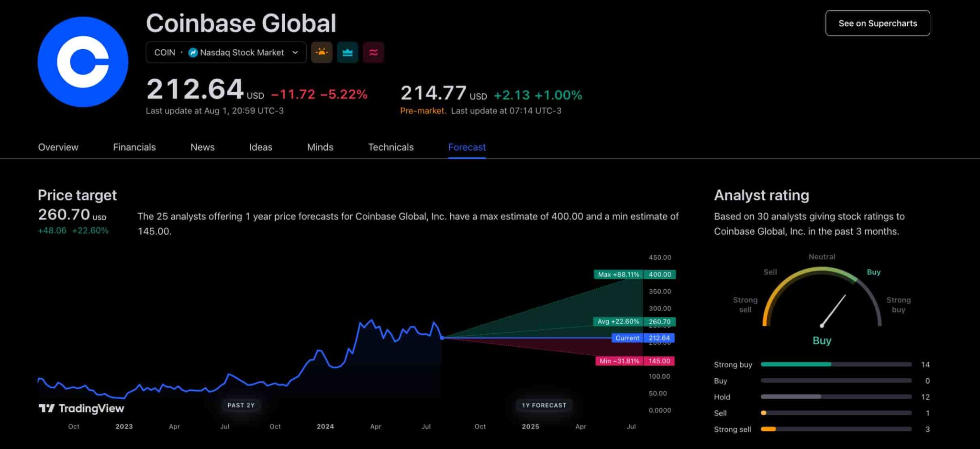Switch to the Financials tab
980x449 pixels.
tap(134, 147)
